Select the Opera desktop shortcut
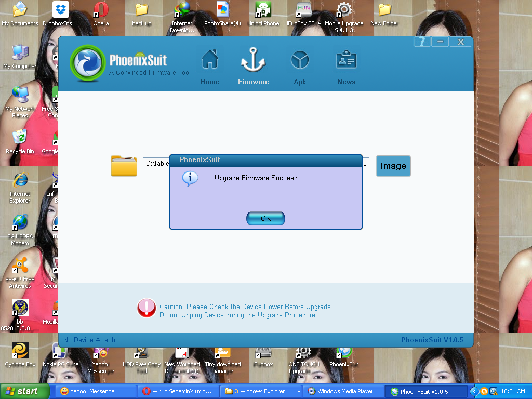 coord(101,14)
